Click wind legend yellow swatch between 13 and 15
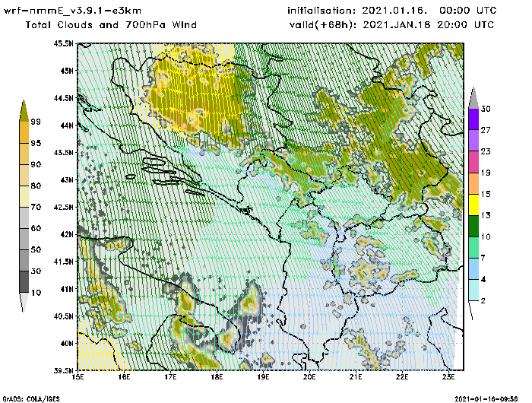532x403 pixels. pyautogui.click(x=473, y=205)
